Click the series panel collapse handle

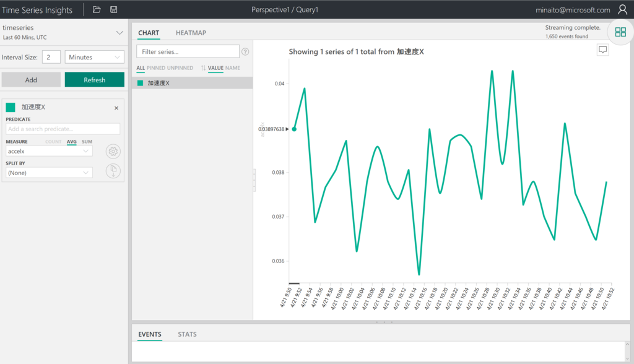coord(254,180)
